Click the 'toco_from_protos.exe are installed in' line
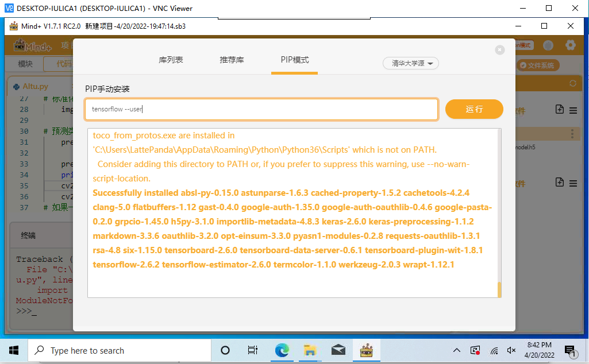 (164, 135)
